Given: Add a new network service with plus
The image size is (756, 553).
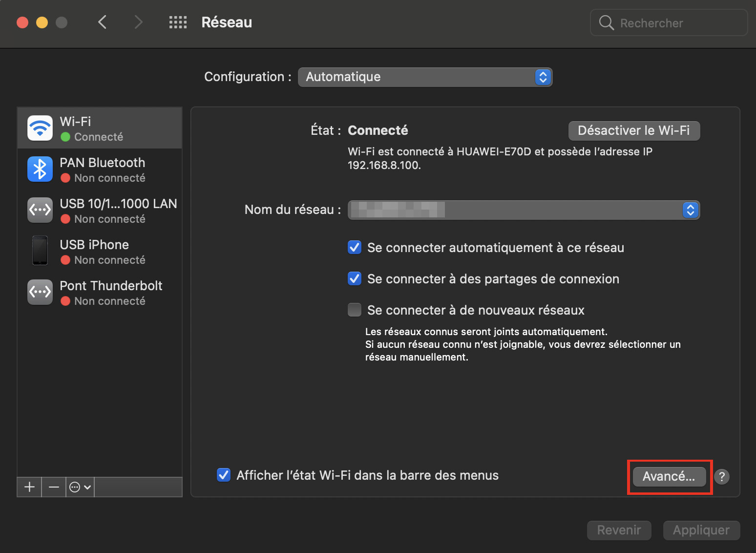Looking at the screenshot, I should 29,487.
